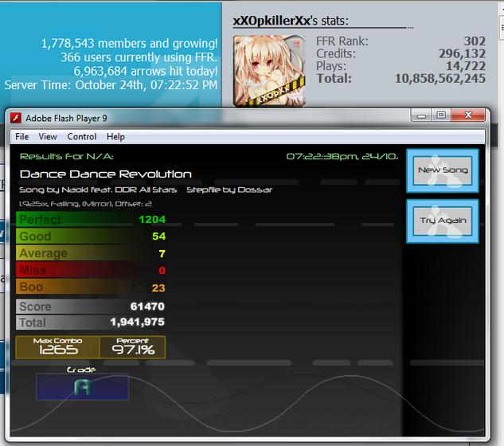Click Credits value 296,132
The height and width of the screenshot is (446, 504).
(x=463, y=53)
